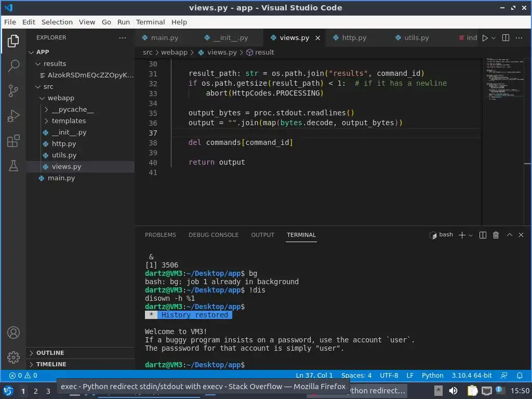The width and height of the screenshot is (532, 399).
Task: Kill the terminal with trash icon
Action: coord(496,235)
